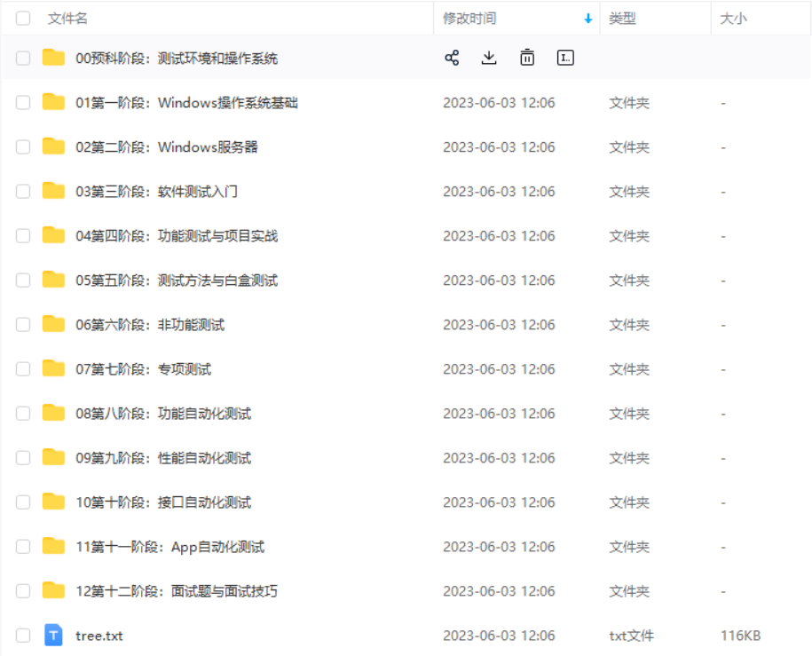Open 06第六阶段：非功能测试 folder name
This screenshot has width=812, height=656.
150,325
